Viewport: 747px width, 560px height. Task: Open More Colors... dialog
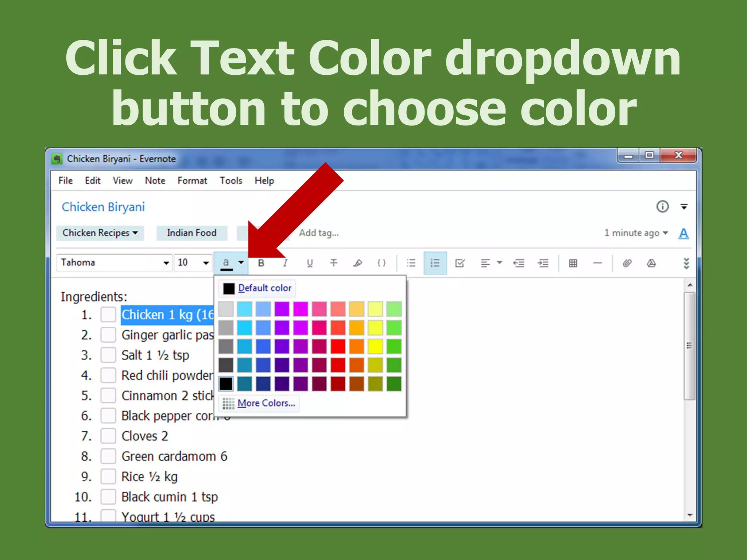click(259, 403)
